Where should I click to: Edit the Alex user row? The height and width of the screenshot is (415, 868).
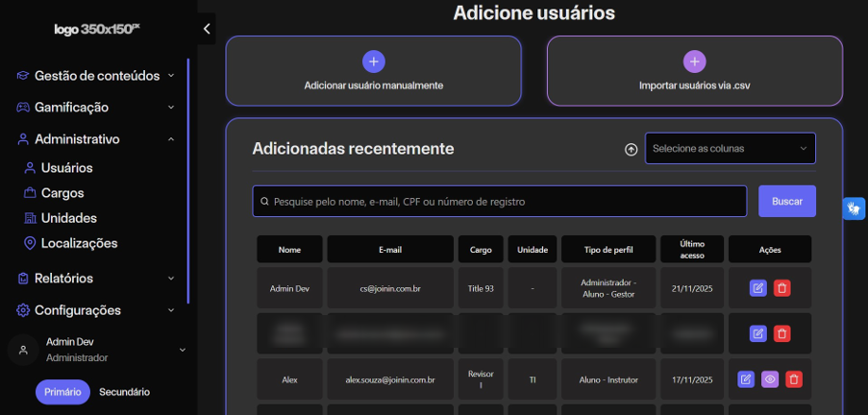point(746,379)
